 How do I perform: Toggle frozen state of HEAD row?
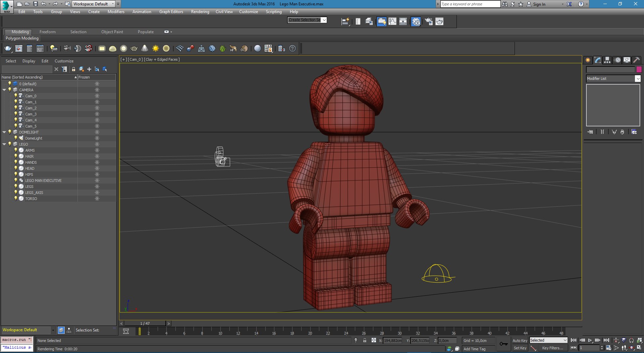[x=97, y=168]
